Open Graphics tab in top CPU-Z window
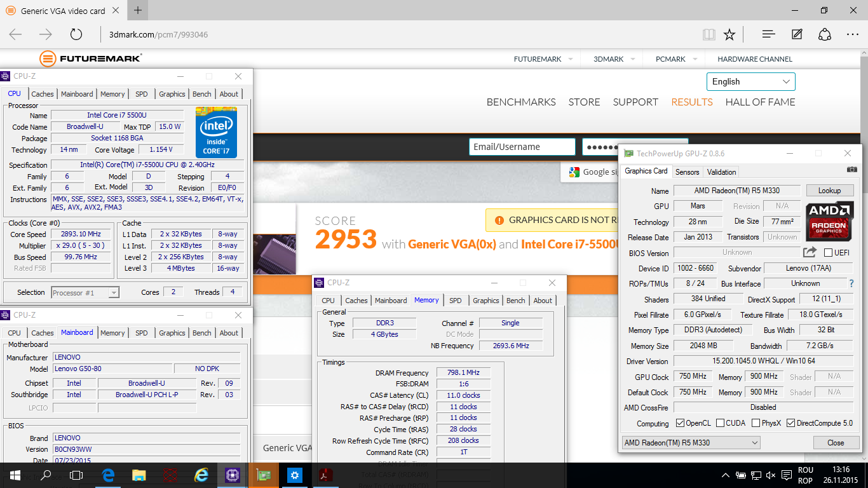The image size is (868, 488). point(172,94)
